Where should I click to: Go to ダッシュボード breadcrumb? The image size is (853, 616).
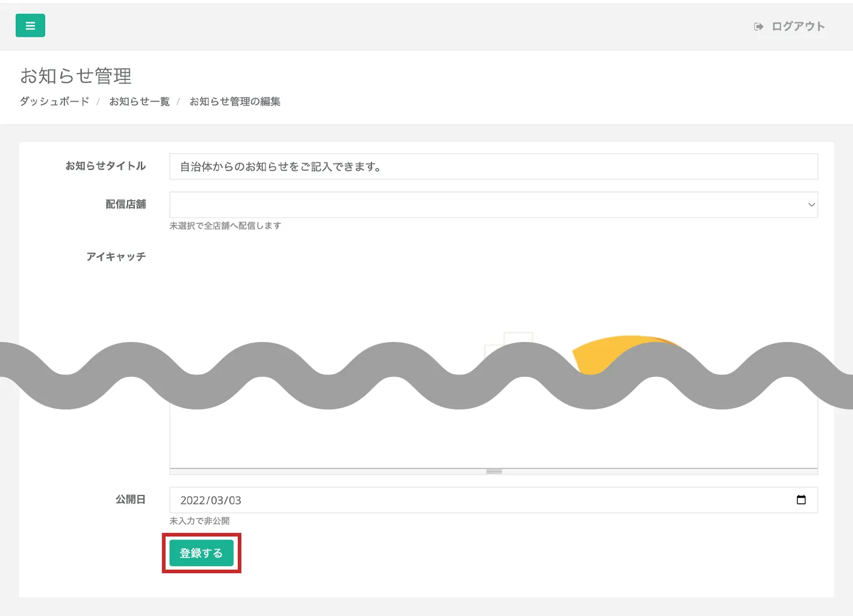click(54, 101)
